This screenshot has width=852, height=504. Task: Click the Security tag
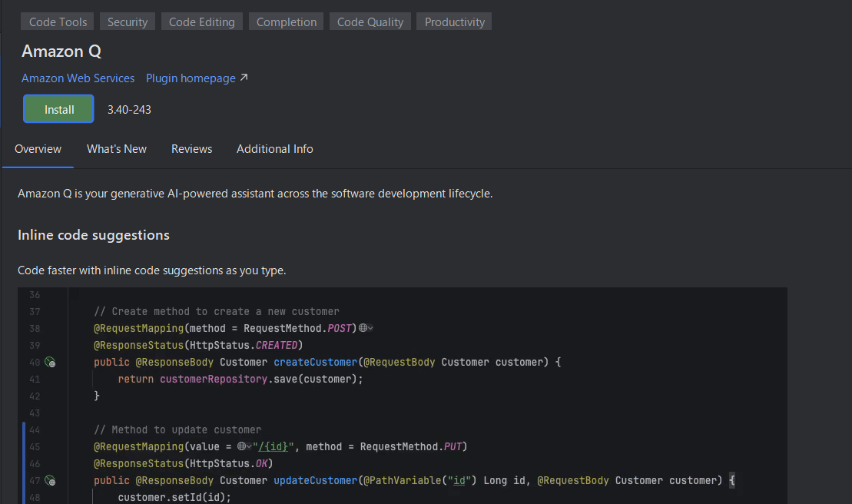[128, 22]
